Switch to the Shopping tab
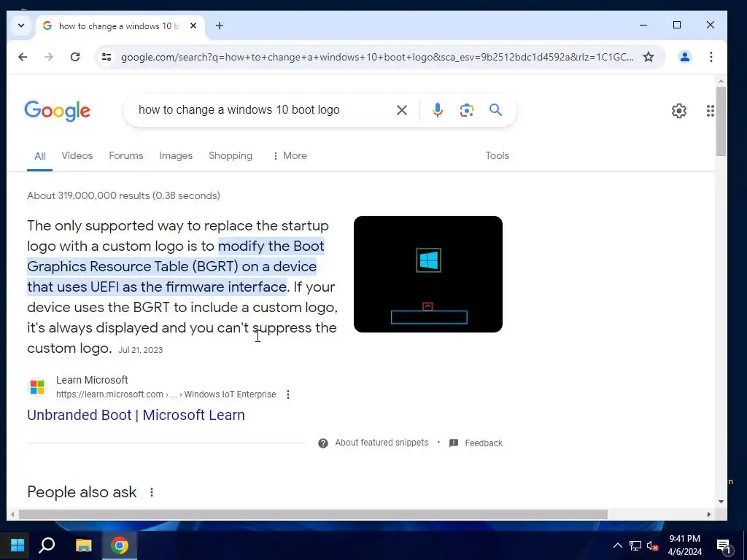Screen dimensions: 747x560 pos(231,156)
